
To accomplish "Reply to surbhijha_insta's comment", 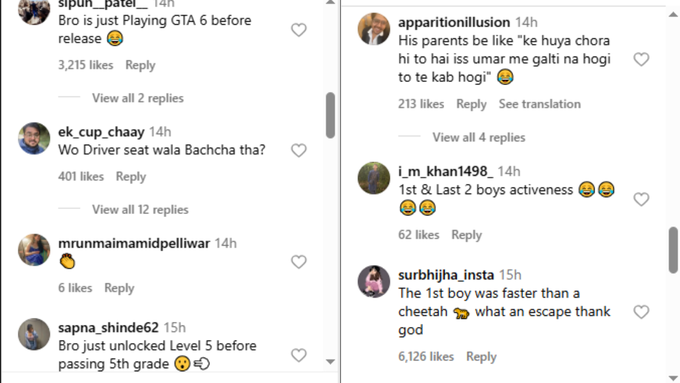I will 481,357.
